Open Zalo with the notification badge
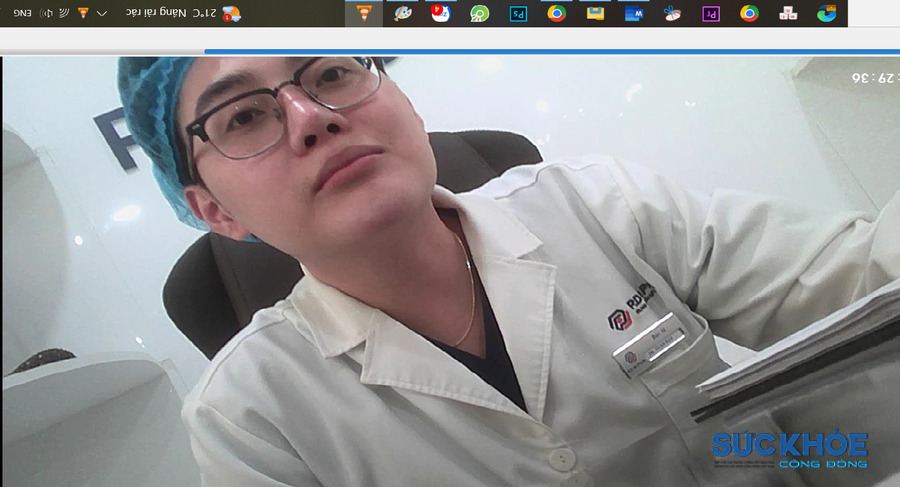The image size is (900, 487). (440, 13)
